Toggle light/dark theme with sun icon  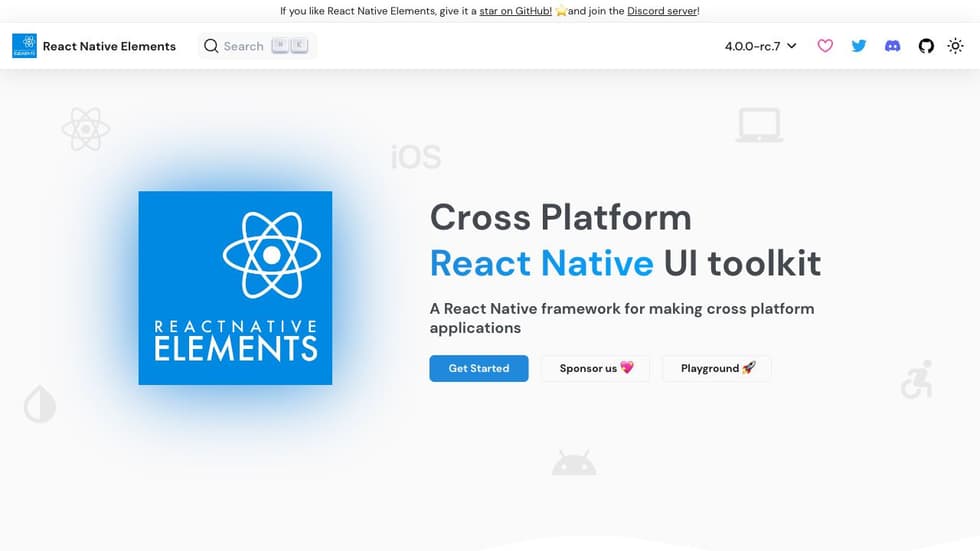point(956,46)
